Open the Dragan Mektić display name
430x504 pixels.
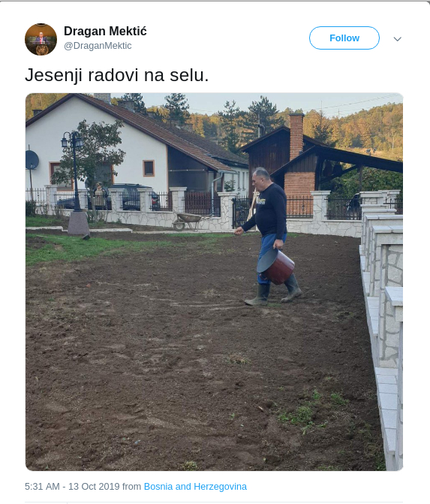click(105, 32)
